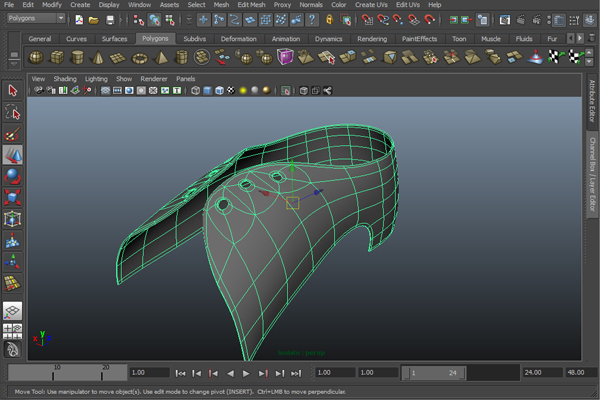Click the playback end time field 24.00
This screenshot has height=400, width=600.
tap(542, 372)
